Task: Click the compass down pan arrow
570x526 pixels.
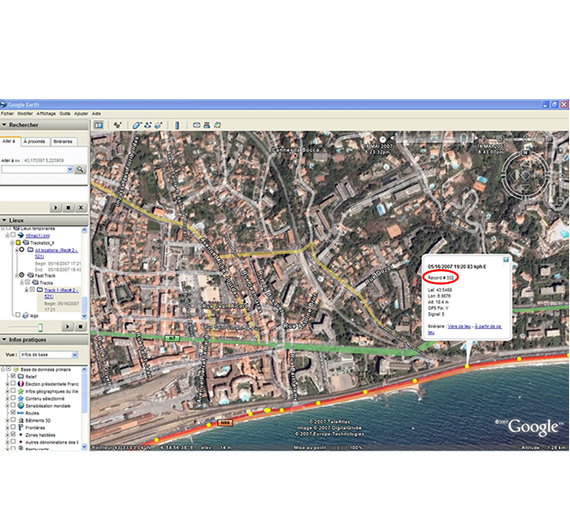Action: coord(525,188)
